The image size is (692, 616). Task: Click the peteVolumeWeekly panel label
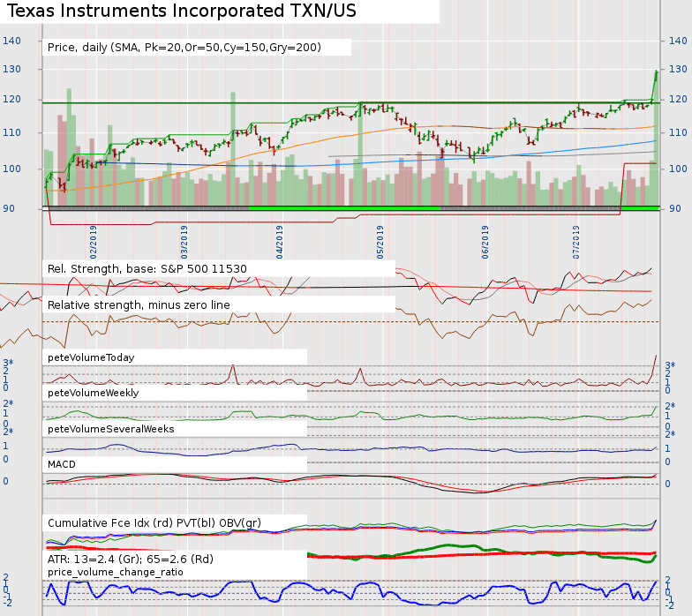(94, 393)
